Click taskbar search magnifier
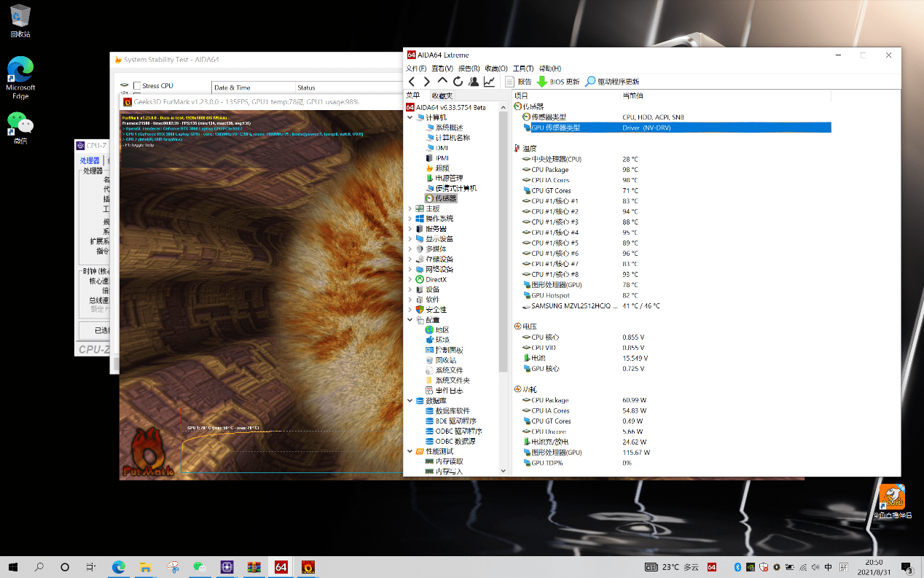Image resolution: width=924 pixels, height=578 pixels. [x=39, y=566]
